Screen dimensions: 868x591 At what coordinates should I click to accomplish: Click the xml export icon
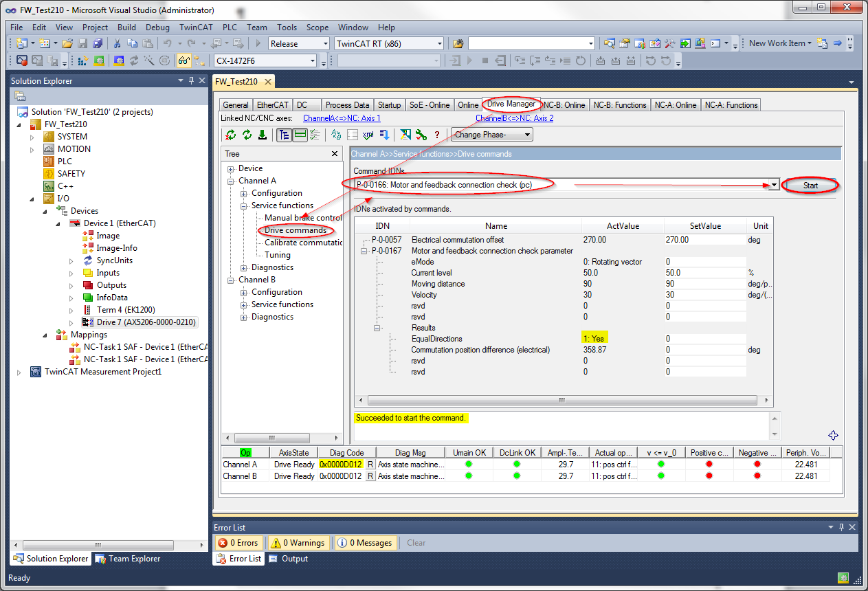click(368, 135)
